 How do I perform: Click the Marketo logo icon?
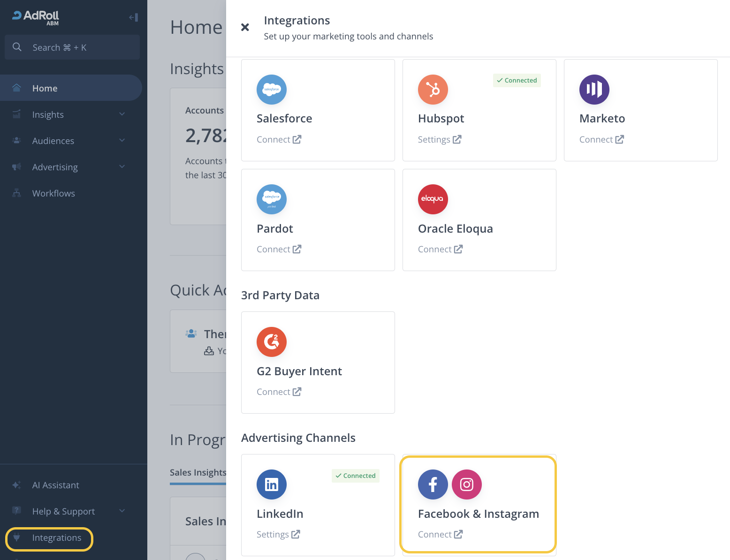coord(594,90)
